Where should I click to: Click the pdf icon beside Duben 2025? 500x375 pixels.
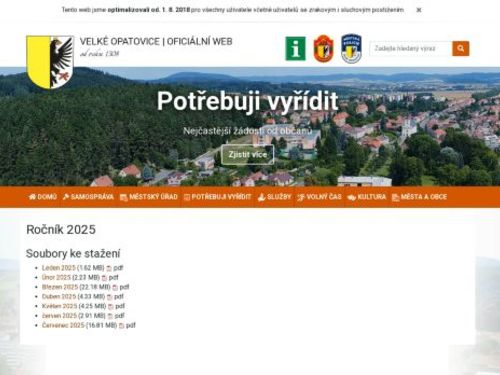click(109, 297)
